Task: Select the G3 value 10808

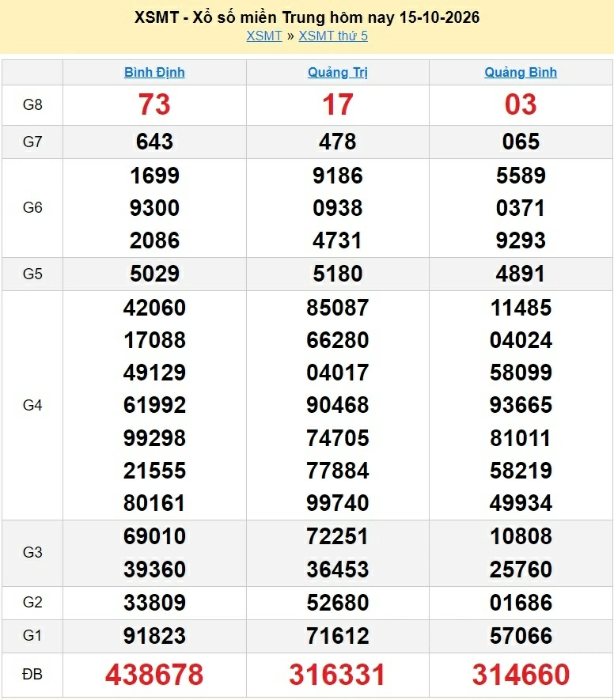Action: (521, 536)
